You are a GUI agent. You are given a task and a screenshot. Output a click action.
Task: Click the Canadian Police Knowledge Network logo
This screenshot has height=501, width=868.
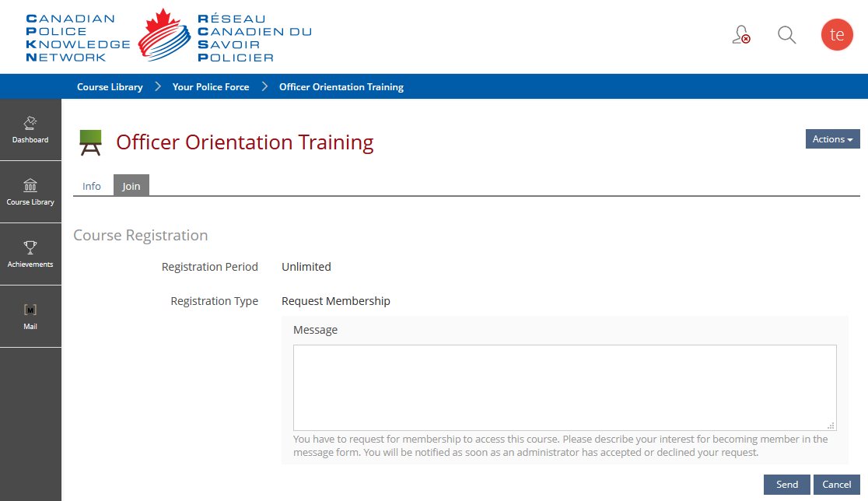[x=169, y=37]
